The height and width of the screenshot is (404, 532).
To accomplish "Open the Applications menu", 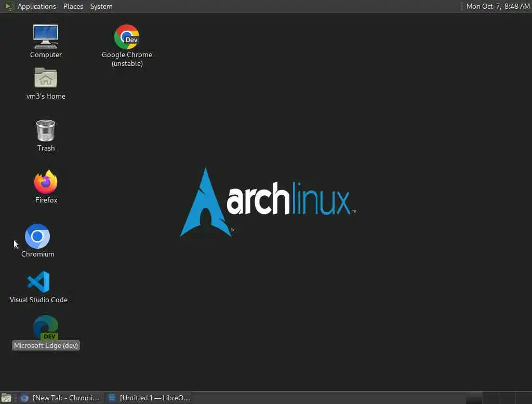I will pyautogui.click(x=37, y=6).
